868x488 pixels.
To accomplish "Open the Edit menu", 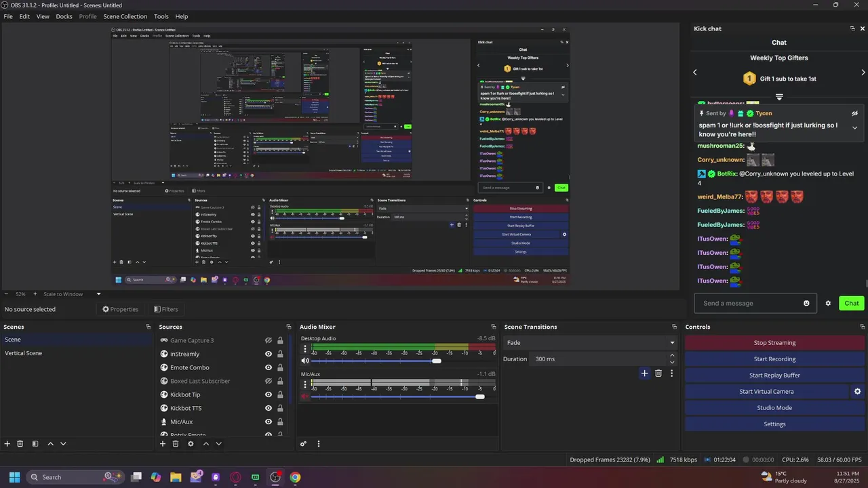I will [24, 16].
